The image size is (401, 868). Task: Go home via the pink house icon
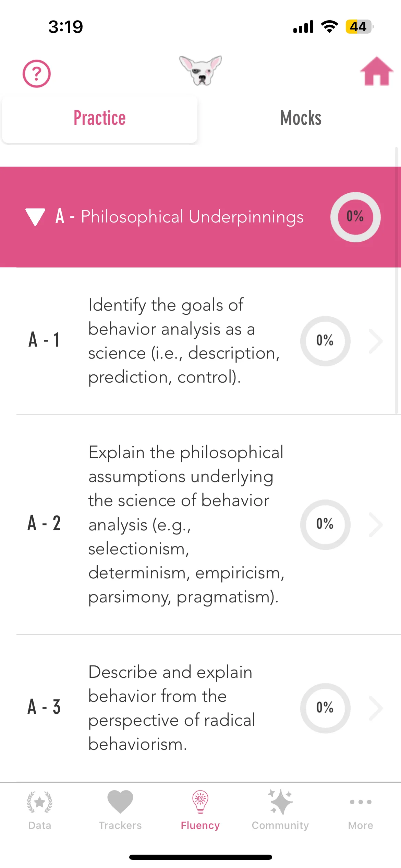(x=377, y=71)
